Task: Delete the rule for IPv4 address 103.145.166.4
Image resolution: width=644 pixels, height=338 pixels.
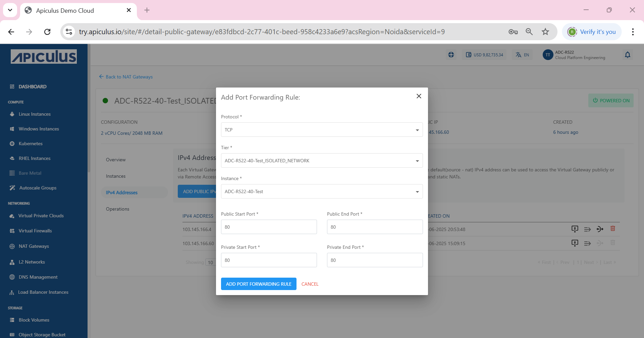Action: pos(613,229)
